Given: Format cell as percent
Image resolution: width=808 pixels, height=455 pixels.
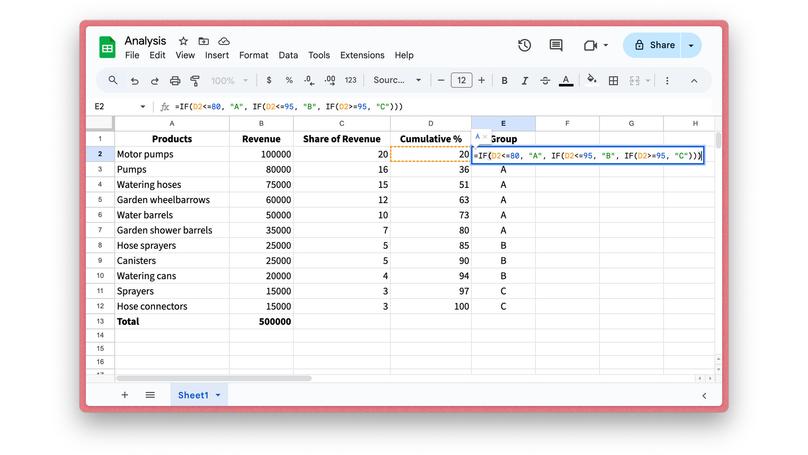Looking at the screenshot, I should (x=289, y=80).
